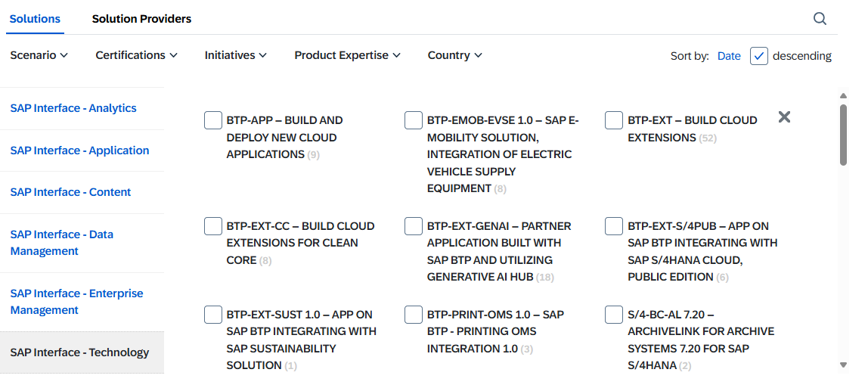Open the search magnifier icon

point(820,19)
